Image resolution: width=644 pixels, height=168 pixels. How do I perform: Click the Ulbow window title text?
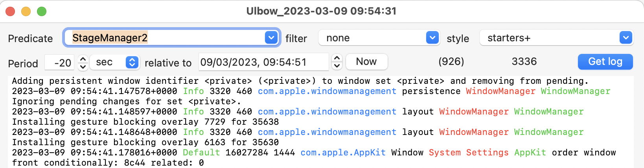pos(321,11)
